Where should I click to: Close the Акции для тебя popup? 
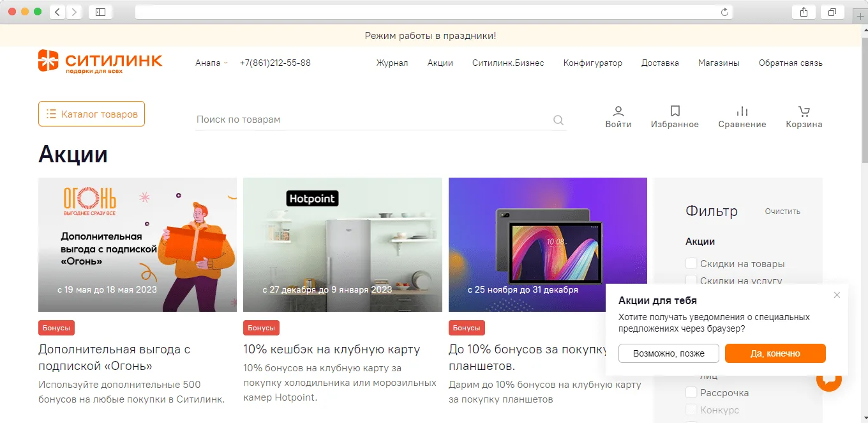point(837,295)
